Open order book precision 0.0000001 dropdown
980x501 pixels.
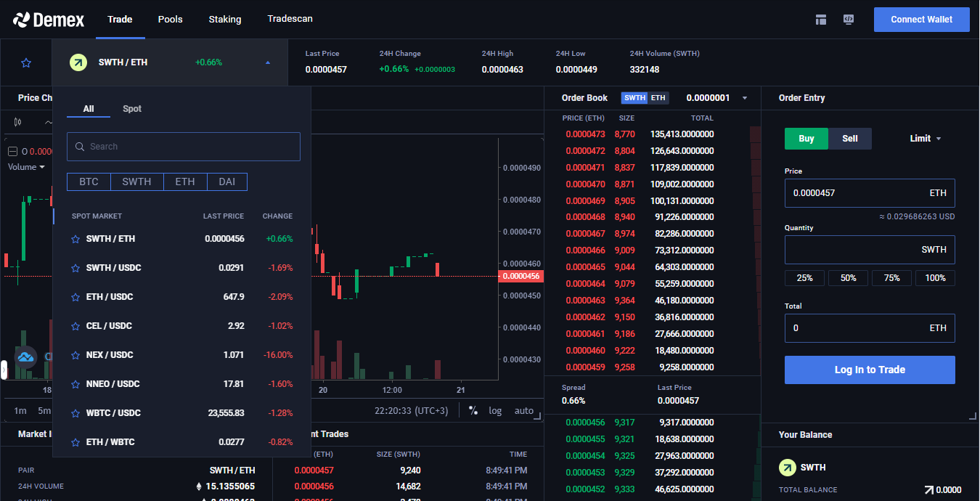[717, 98]
